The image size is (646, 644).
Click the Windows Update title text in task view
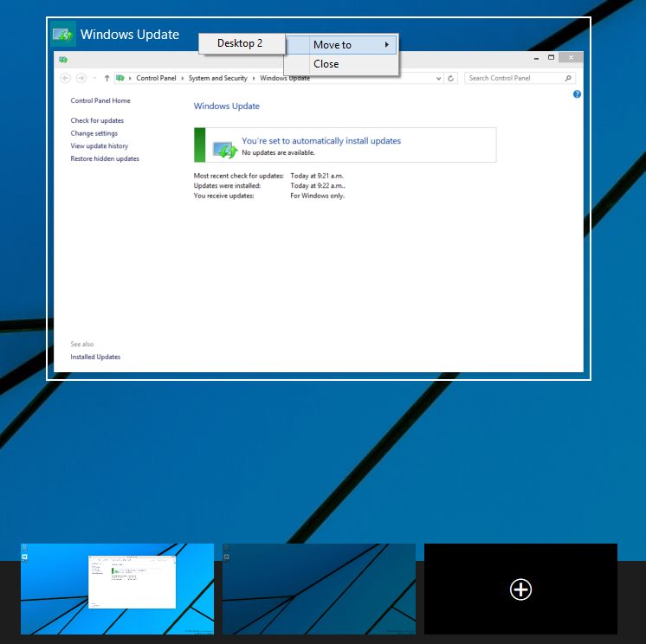pos(129,34)
